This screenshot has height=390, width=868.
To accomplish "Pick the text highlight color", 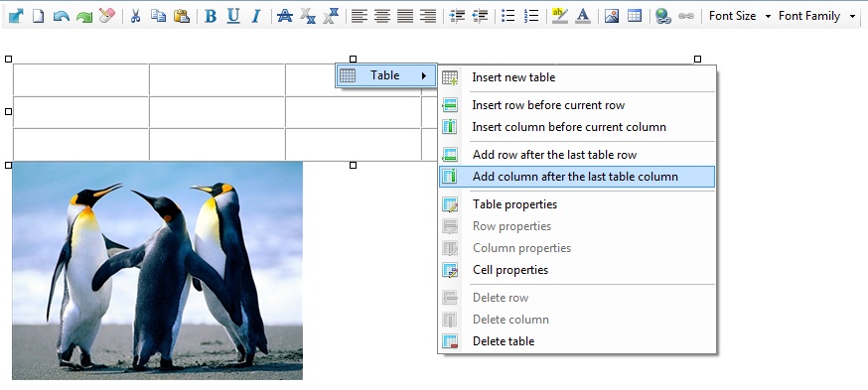I will click(560, 16).
